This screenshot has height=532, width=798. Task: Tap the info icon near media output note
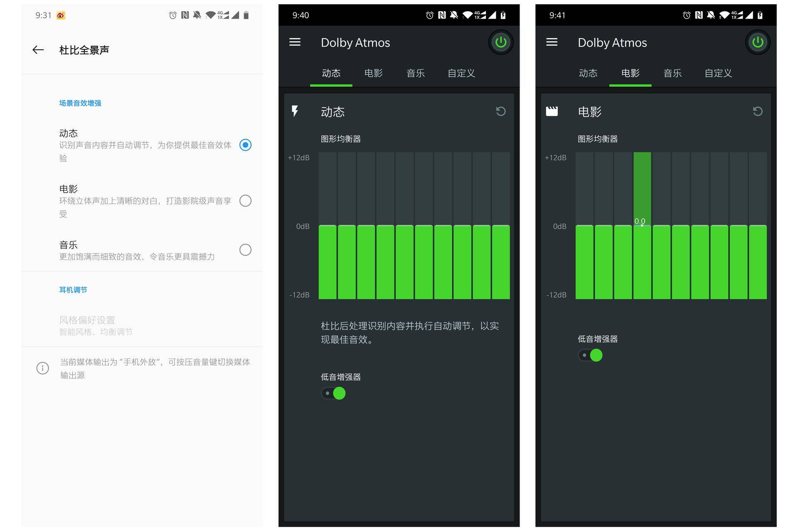click(42, 368)
